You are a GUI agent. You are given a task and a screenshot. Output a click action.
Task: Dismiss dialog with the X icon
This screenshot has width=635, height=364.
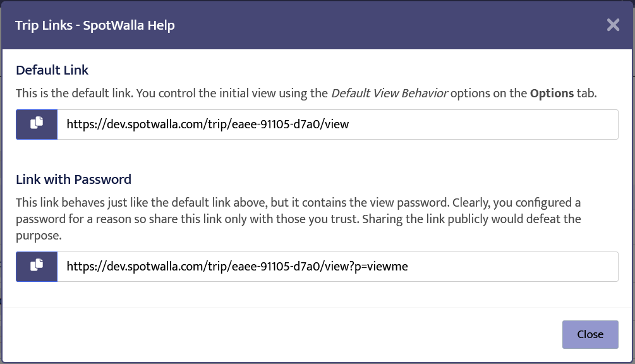click(613, 25)
